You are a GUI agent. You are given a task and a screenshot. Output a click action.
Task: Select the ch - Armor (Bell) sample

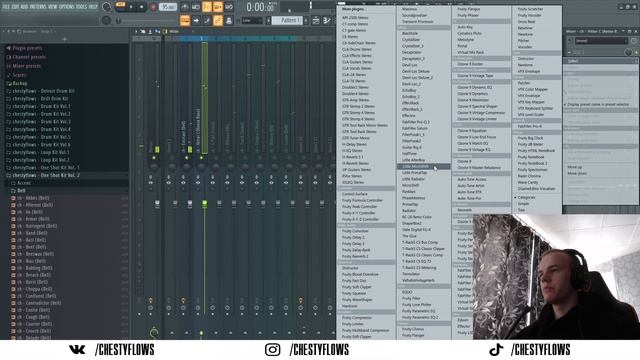pyautogui.click(x=33, y=219)
